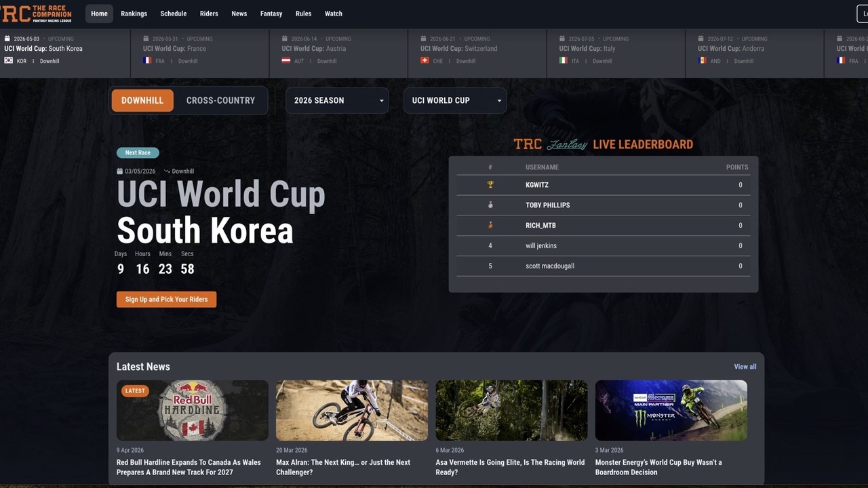Viewport: 868px width, 488px height.
Task: Select username scott macdougall in leaderboard
Action: point(550,266)
